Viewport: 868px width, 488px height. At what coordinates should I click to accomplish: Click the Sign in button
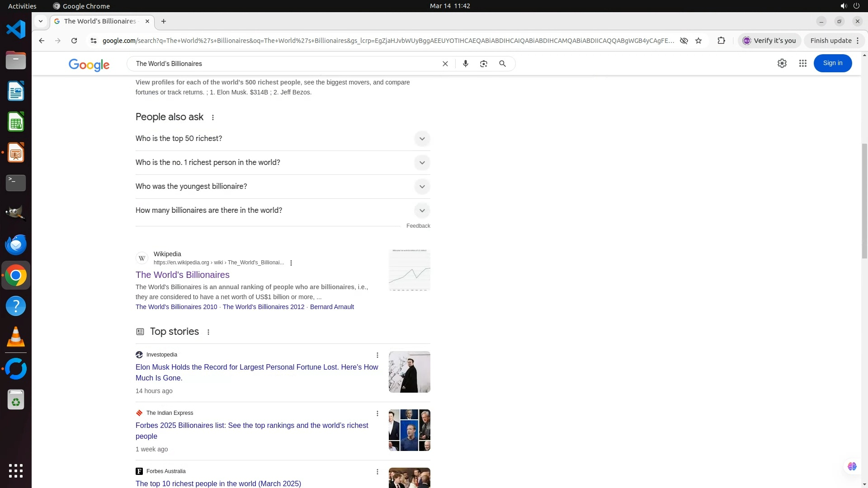832,63
